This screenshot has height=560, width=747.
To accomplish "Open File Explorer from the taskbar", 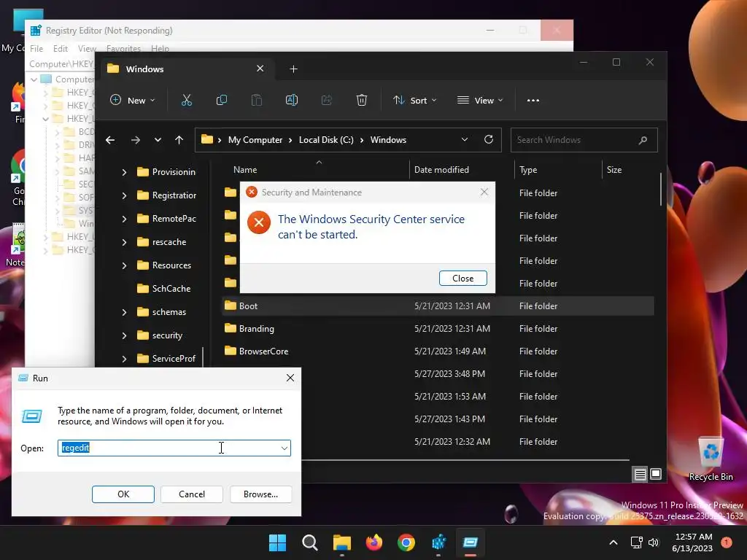I will 341,542.
